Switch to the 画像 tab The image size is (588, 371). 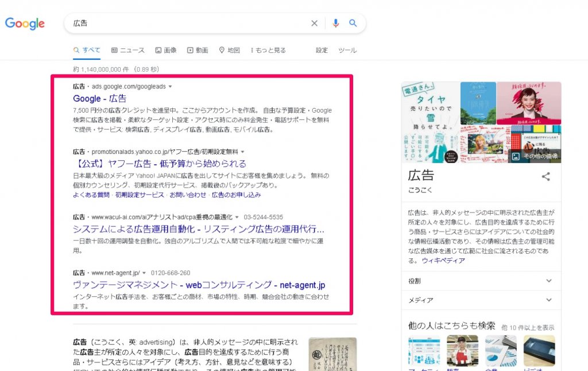tap(166, 50)
